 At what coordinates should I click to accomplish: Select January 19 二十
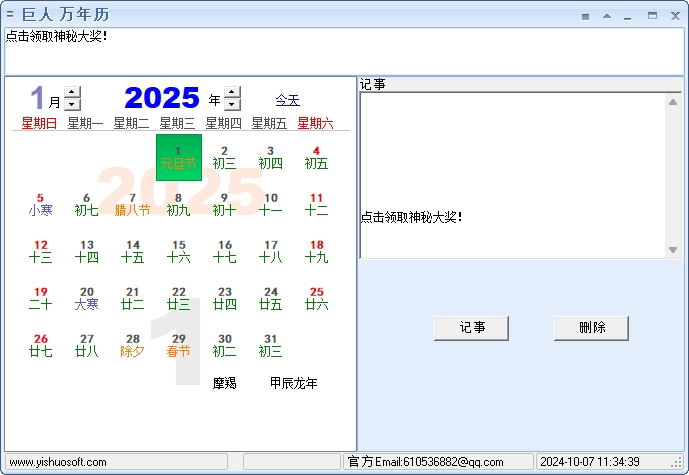coord(40,298)
